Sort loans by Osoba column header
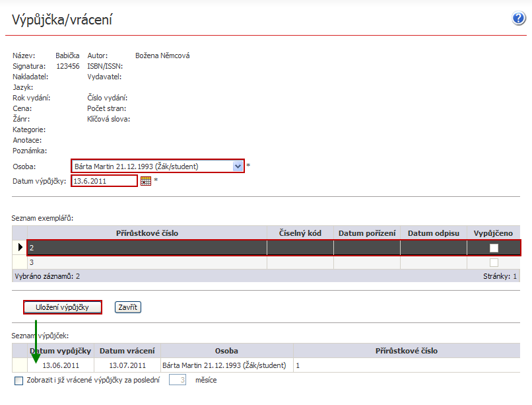Image resolution: width=532 pixels, height=405 pixels. pos(226,351)
